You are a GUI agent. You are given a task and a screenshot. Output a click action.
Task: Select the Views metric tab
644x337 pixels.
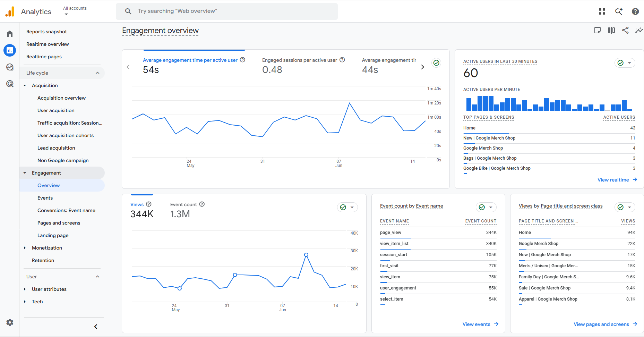point(141,210)
